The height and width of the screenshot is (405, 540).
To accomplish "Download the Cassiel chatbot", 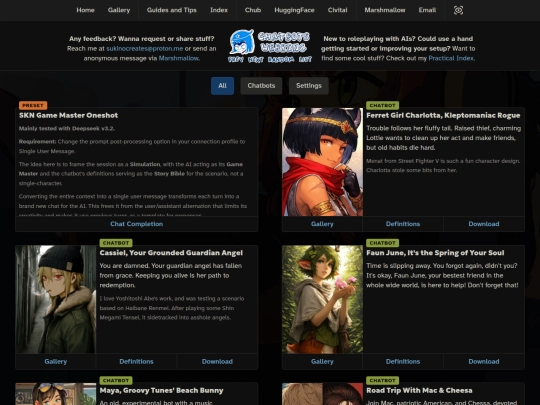I will click(217, 362).
